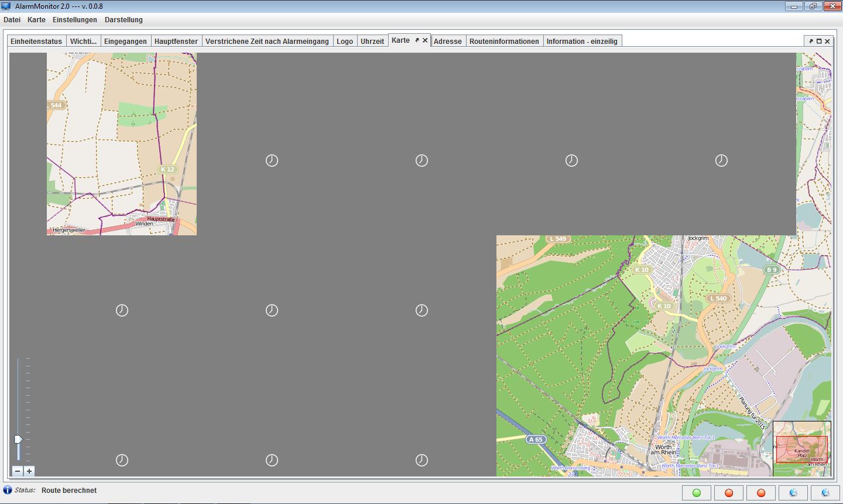Maximize the docked panel area
843x504 pixels.
pyautogui.click(x=819, y=41)
